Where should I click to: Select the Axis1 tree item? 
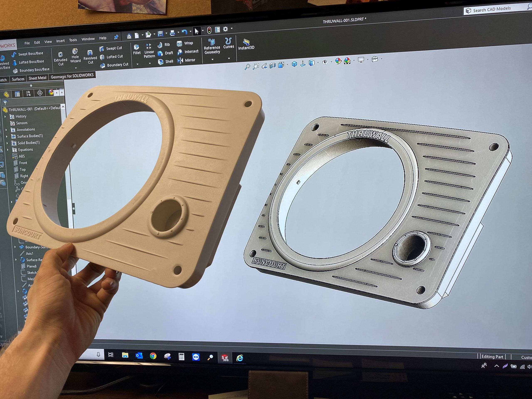click(x=27, y=254)
